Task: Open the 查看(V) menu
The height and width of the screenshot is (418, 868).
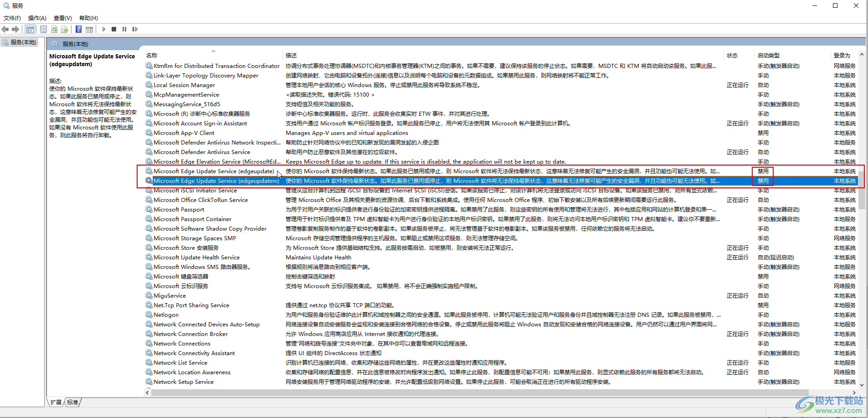Action: pos(63,18)
